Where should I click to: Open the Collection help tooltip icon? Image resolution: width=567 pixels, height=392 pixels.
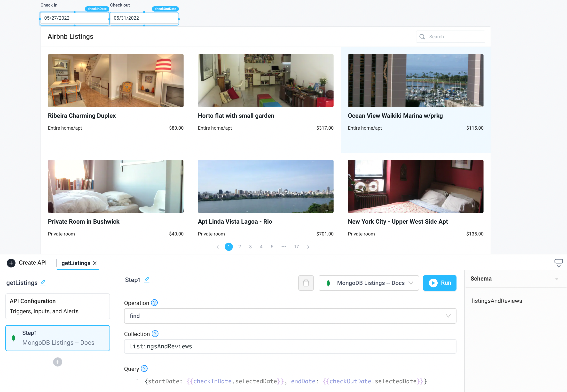(155, 334)
